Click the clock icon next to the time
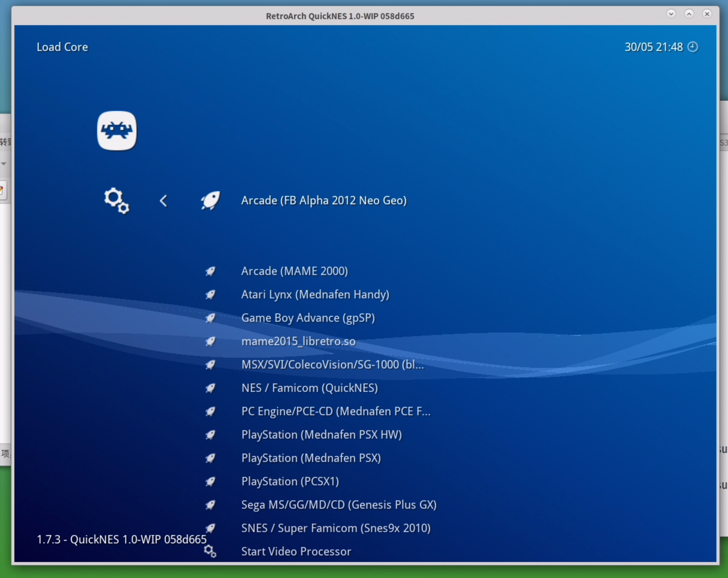 [x=693, y=47]
